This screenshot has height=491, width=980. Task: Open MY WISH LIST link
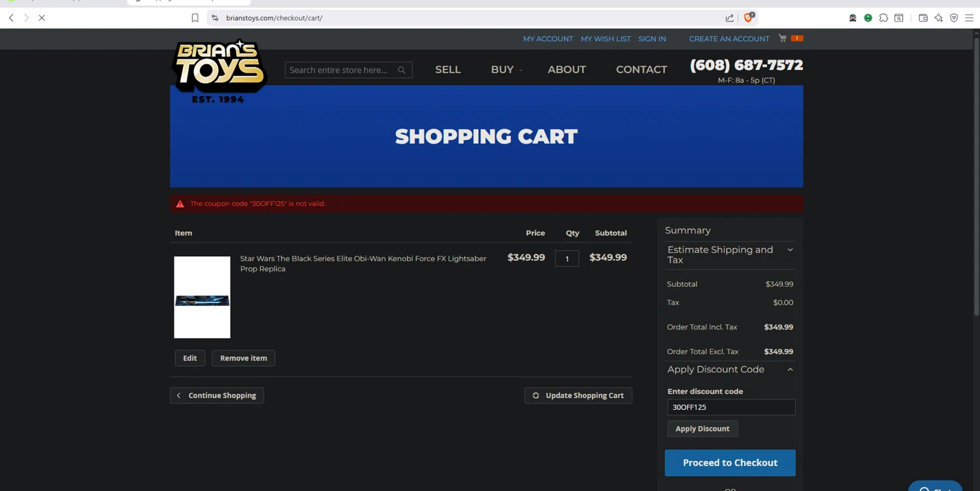click(x=606, y=39)
